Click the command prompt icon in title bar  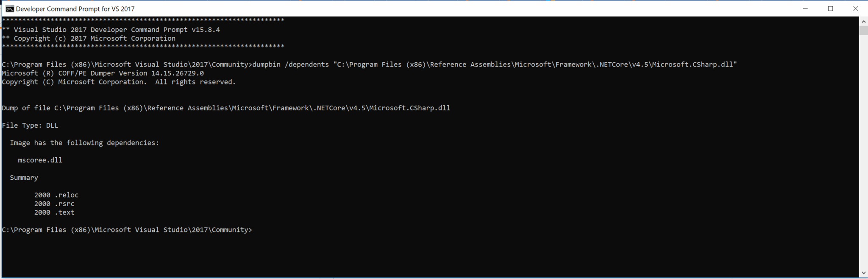tap(9, 8)
